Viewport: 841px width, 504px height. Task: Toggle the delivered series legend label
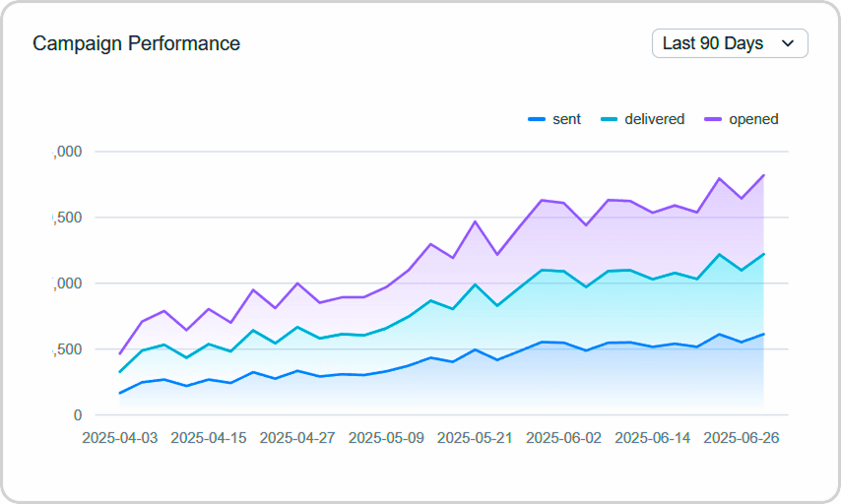tap(654, 119)
